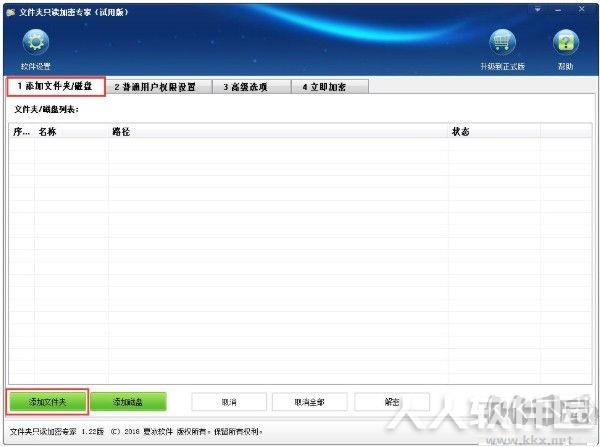This screenshot has width=600, height=447.
Task: Minimize the window
Action: coord(558,10)
